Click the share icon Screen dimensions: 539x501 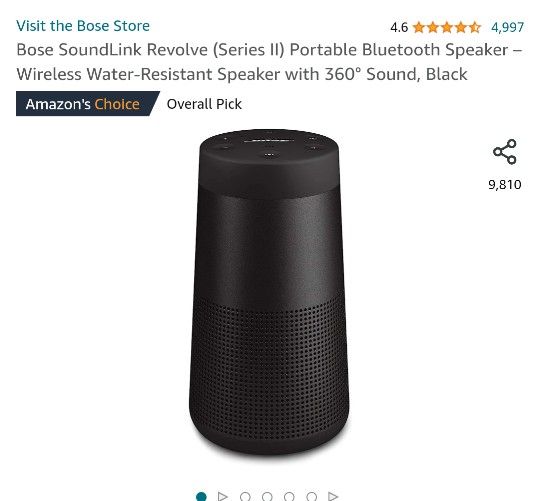coord(505,152)
